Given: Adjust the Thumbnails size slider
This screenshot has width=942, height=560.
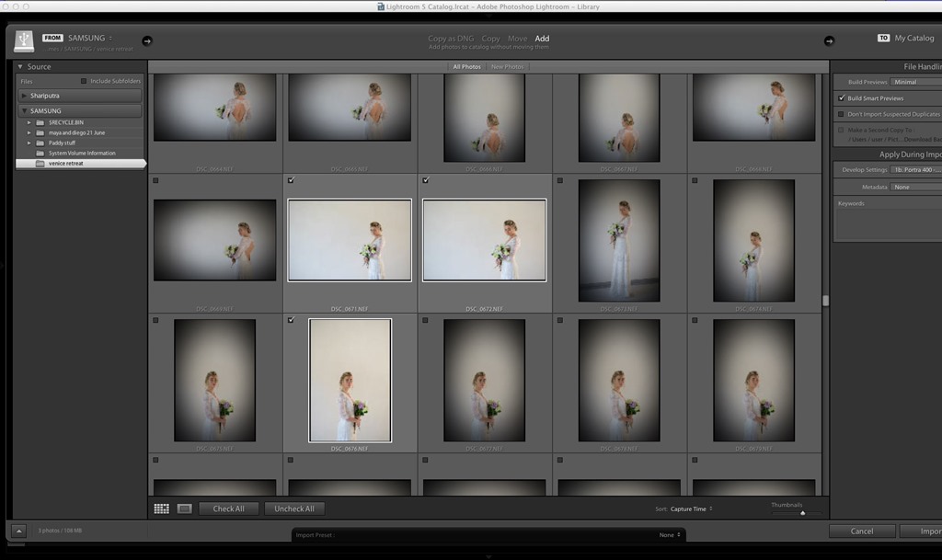Looking at the screenshot, I should click(x=802, y=513).
